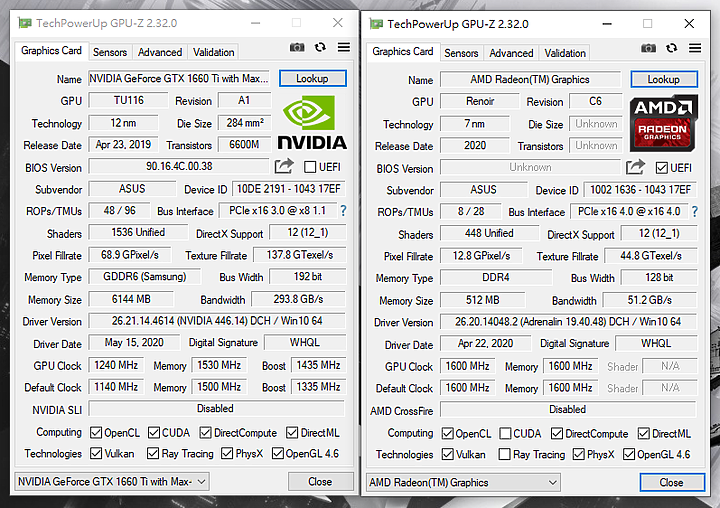This screenshot has height=508, width=720.
Task: Toggle PhysX checkbox in the NVIDIA window
Action: point(227,454)
